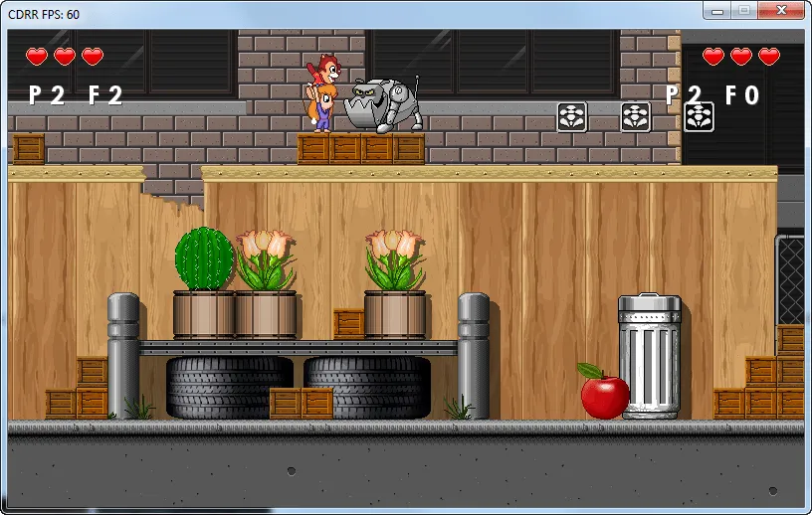Click the two crates in front of the tires

(x=302, y=404)
